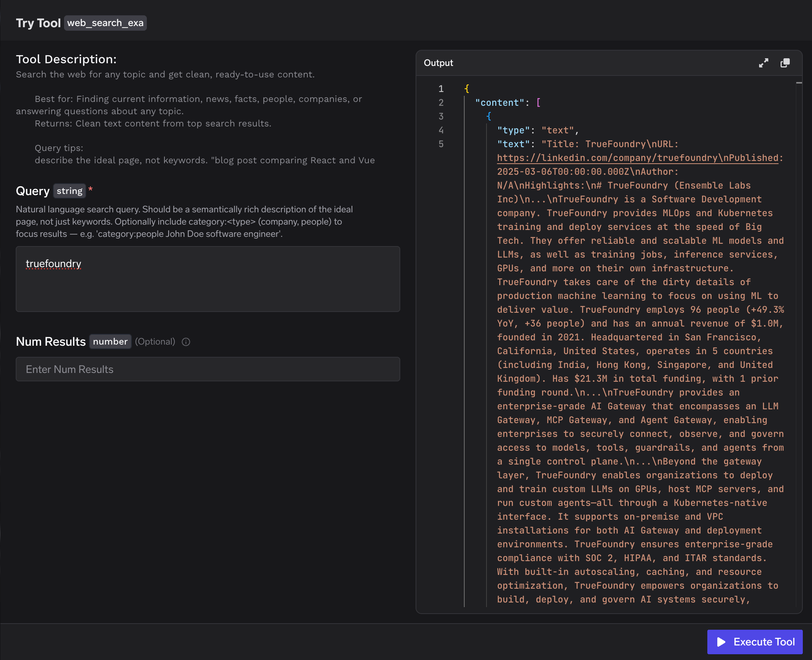Viewport: 812px width, 660px height.
Task: Click the (Optional) label next to Num Results
Action: [x=155, y=341]
